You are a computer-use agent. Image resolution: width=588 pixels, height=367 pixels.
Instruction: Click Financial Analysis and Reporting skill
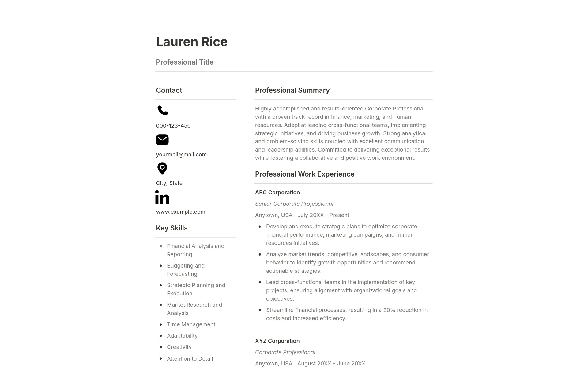coord(195,250)
